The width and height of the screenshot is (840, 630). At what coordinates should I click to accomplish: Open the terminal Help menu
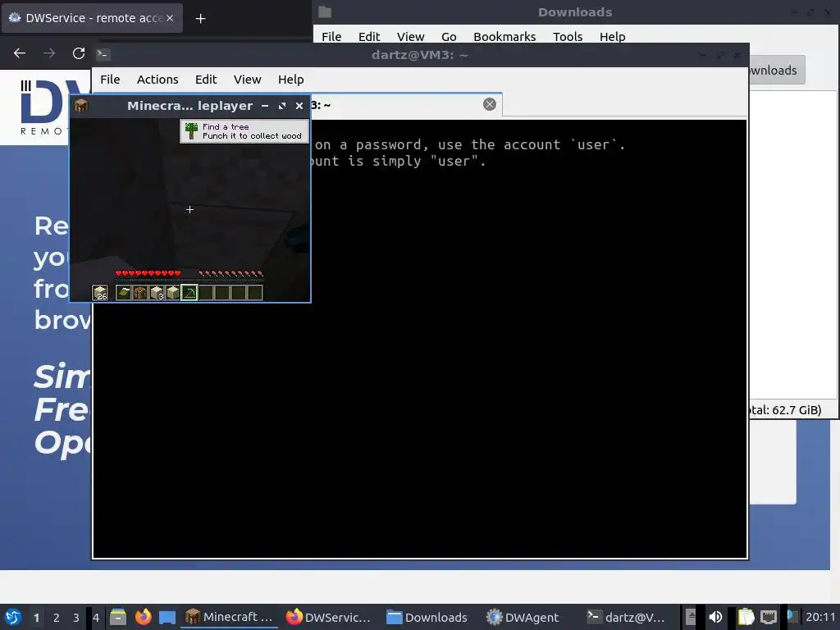tap(291, 80)
